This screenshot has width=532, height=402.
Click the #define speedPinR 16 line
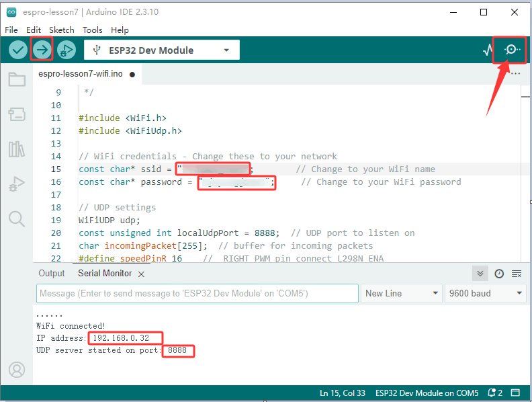130,258
